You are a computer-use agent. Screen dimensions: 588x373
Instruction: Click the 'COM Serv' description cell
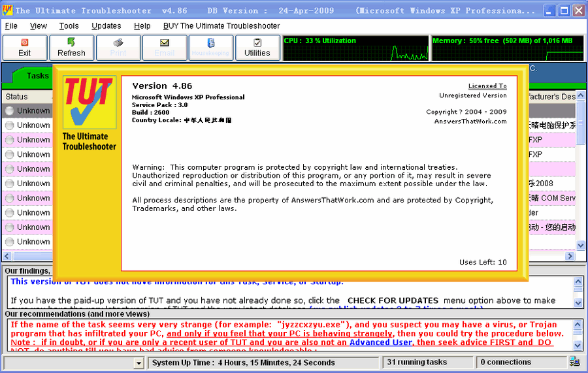point(552,198)
